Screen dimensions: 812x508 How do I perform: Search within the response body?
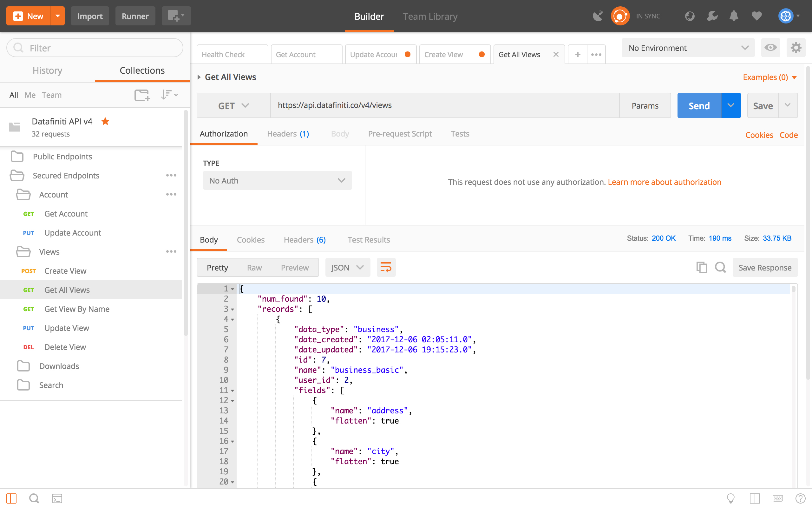point(720,267)
